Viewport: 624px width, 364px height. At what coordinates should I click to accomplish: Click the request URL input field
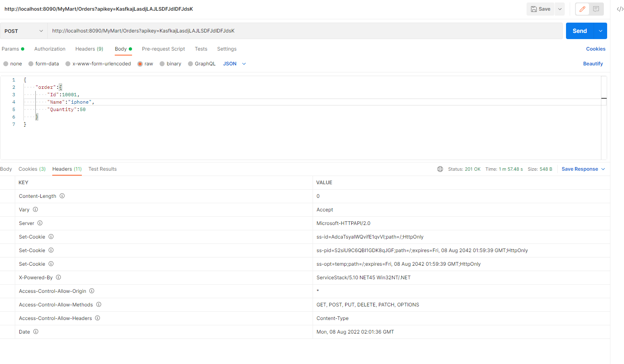point(304,31)
